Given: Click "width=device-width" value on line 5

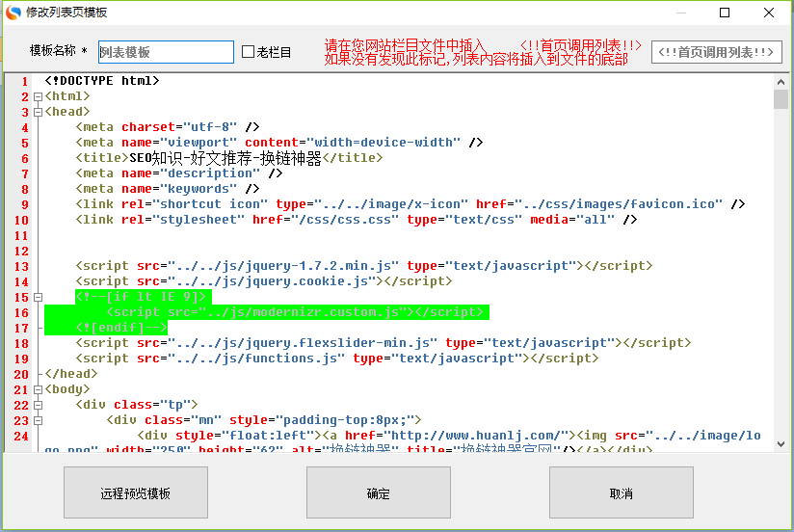Looking at the screenshot, I should point(384,143).
